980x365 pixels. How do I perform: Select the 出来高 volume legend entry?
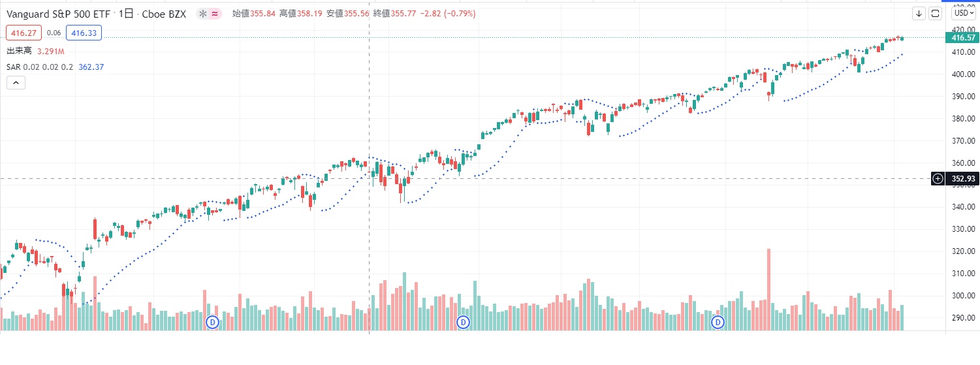pyautogui.click(x=18, y=51)
